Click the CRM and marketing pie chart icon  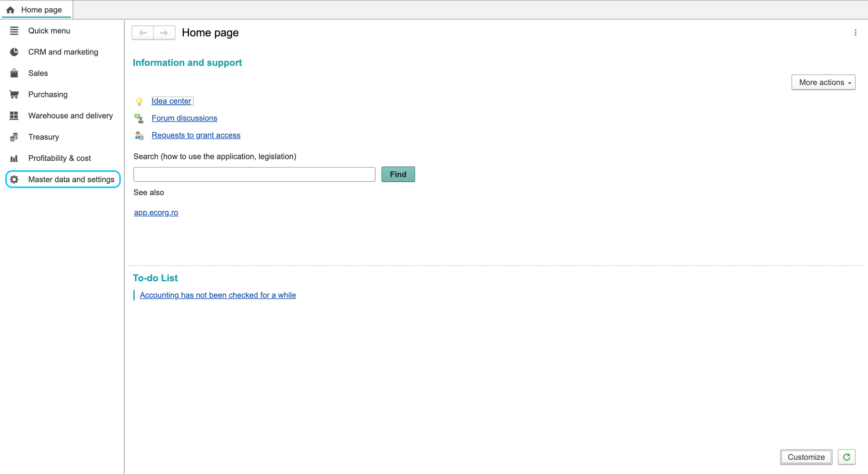pyautogui.click(x=14, y=52)
